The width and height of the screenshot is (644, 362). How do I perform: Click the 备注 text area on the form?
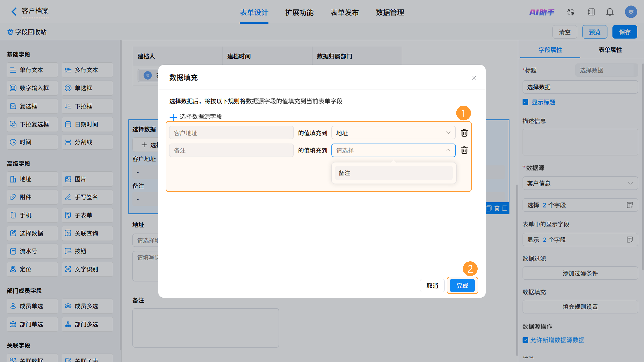click(205, 328)
